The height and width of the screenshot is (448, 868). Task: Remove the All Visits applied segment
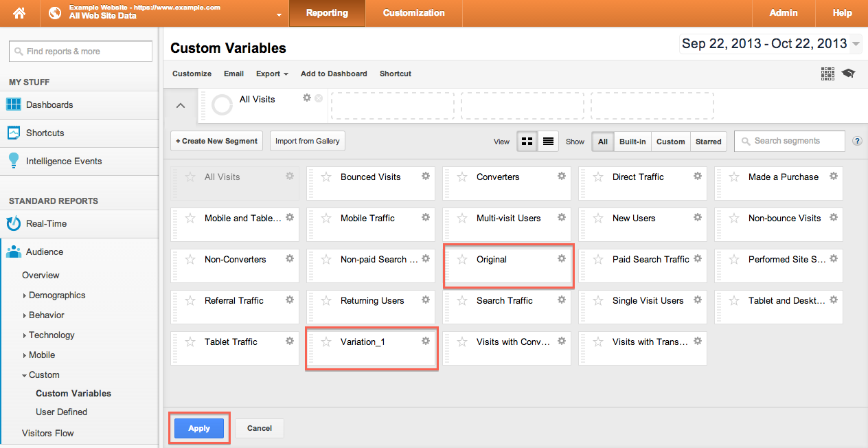pyautogui.click(x=319, y=98)
